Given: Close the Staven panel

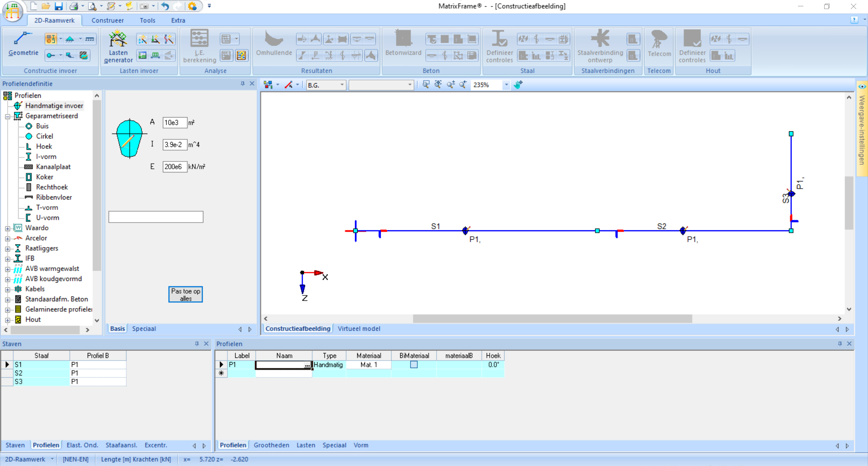Looking at the screenshot, I should (207, 344).
